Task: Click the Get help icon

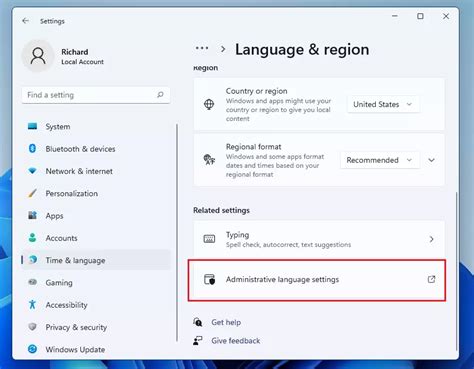Action: 198,322
